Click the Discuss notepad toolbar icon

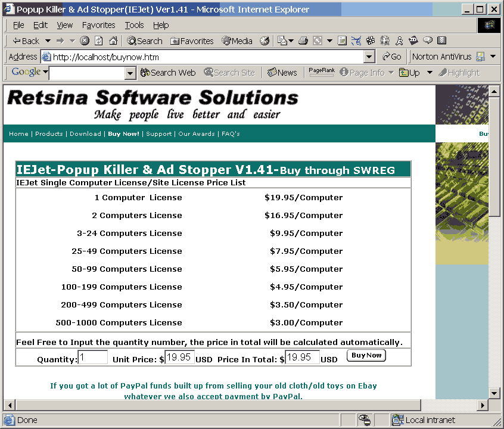click(x=342, y=41)
